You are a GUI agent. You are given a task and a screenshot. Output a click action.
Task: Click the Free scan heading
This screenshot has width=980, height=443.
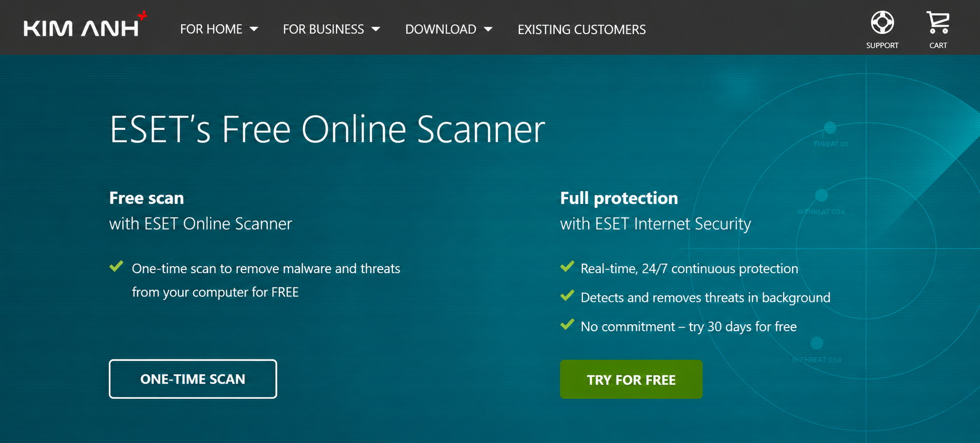(x=147, y=198)
